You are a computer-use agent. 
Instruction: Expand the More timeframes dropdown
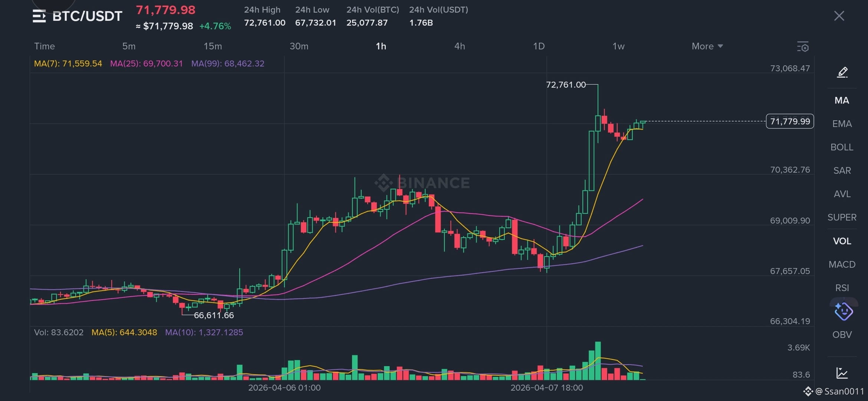point(707,46)
